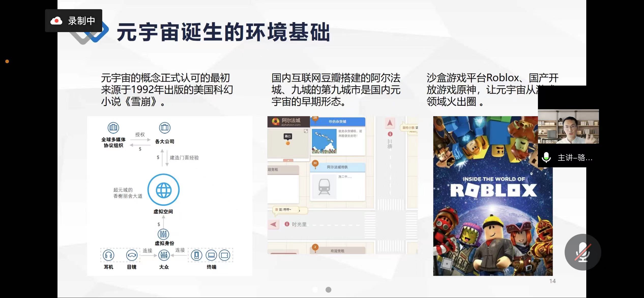
Task: Click the briefcase icon above 各大公司
Action: pos(165,128)
